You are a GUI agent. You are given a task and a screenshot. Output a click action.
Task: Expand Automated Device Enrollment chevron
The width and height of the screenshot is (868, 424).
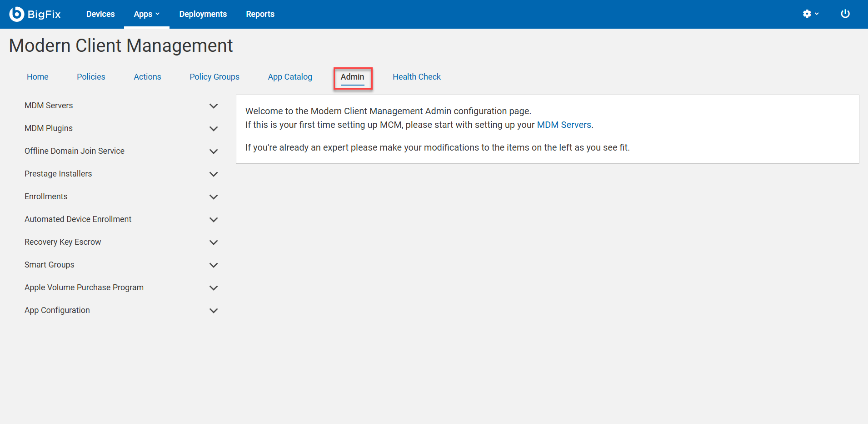tap(214, 220)
